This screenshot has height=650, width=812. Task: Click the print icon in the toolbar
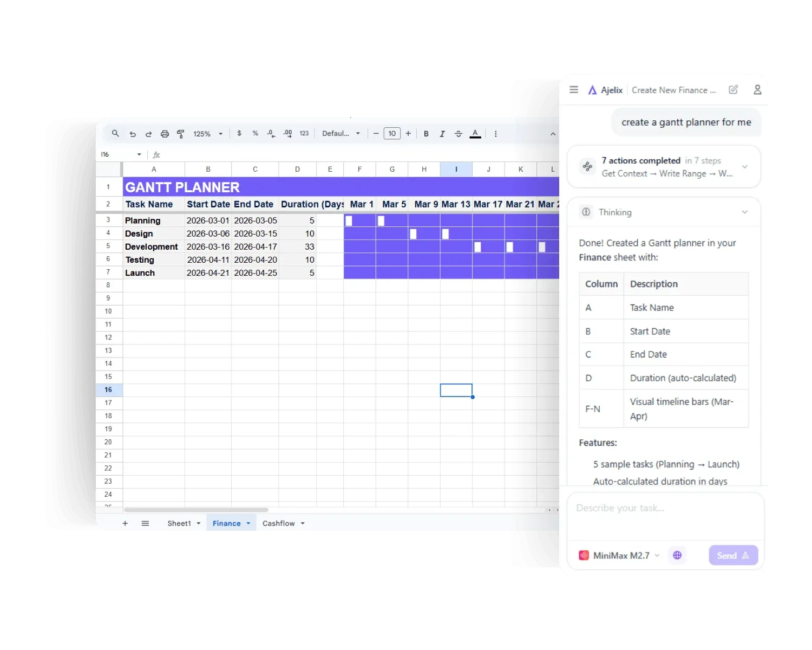(165, 133)
